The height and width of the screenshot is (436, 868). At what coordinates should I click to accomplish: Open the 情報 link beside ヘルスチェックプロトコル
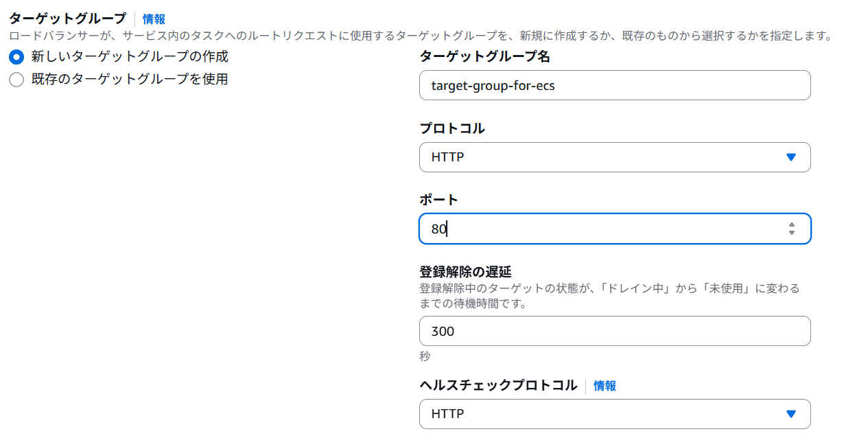[605, 386]
